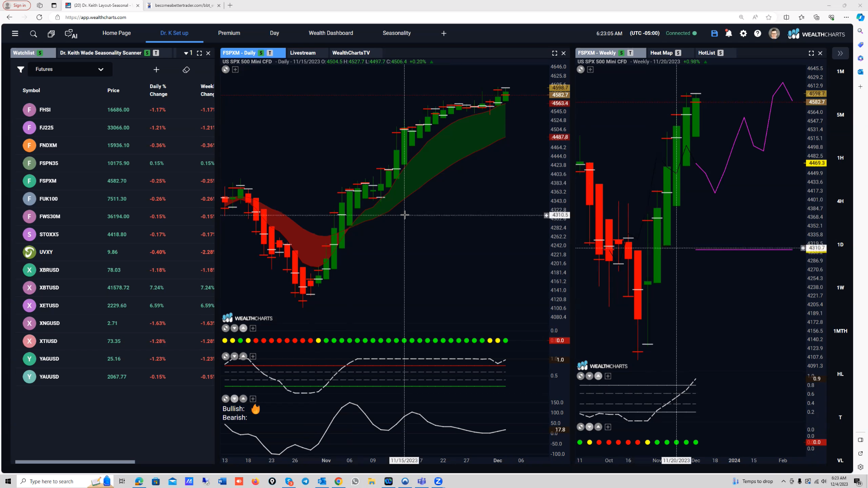Save the layout with the disk icon
868x488 pixels.
[x=714, y=33]
